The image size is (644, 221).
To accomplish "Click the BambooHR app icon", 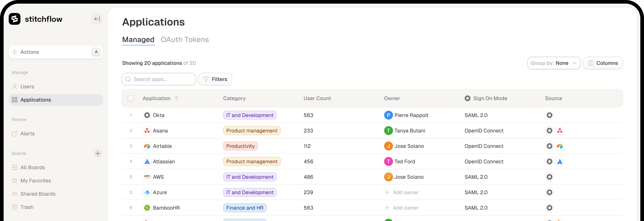I will point(147,208).
